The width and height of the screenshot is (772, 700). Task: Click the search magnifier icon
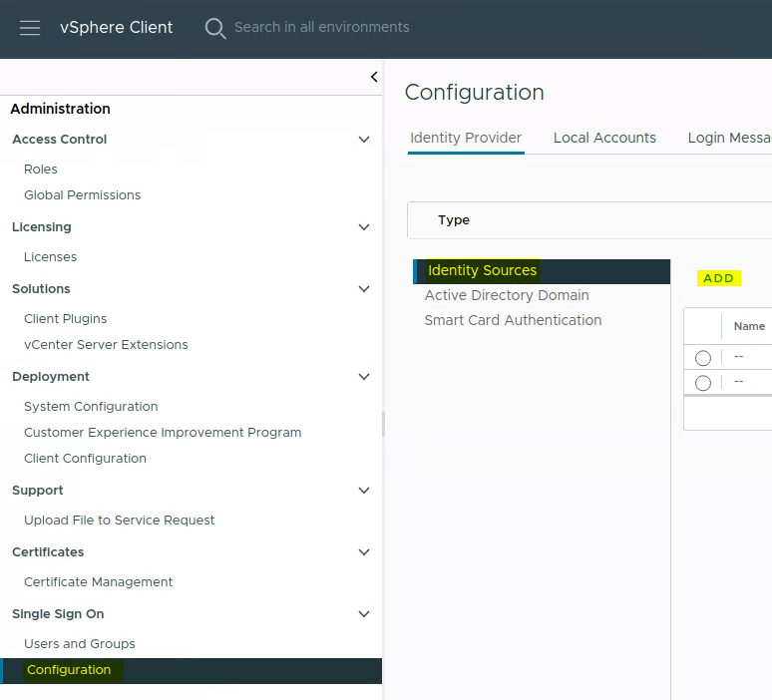(x=214, y=28)
